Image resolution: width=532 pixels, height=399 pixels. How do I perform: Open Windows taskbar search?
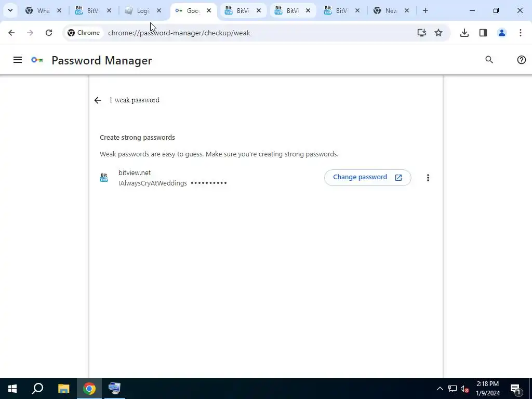click(37, 389)
